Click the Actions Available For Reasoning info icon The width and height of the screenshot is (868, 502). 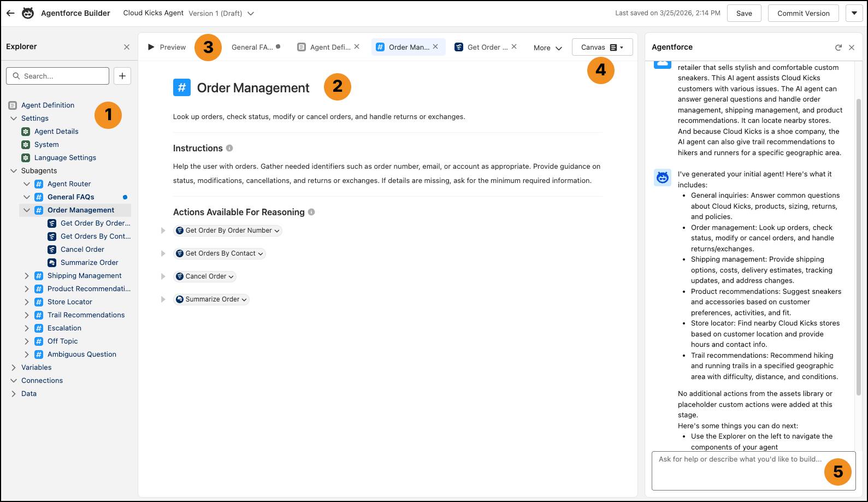(x=311, y=212)
